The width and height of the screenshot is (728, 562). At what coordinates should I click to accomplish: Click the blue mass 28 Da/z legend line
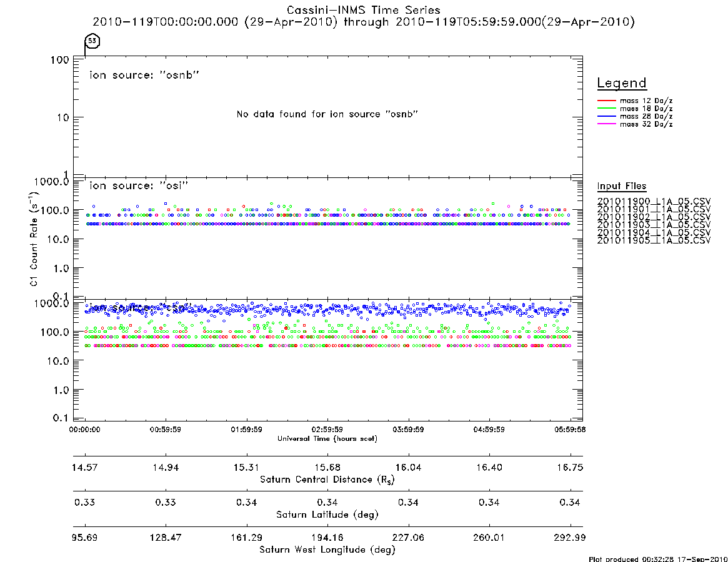point(606,117)
